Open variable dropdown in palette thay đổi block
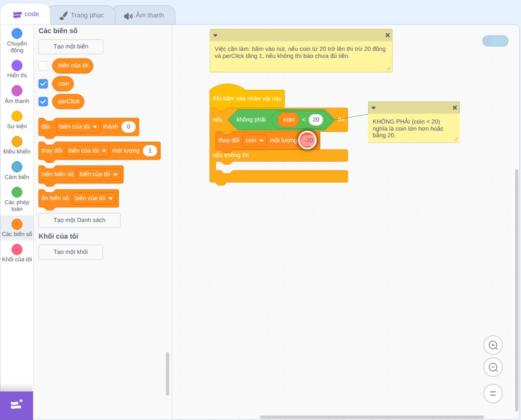This screenshot has width=521, height=420. click(x=87, y=151)
